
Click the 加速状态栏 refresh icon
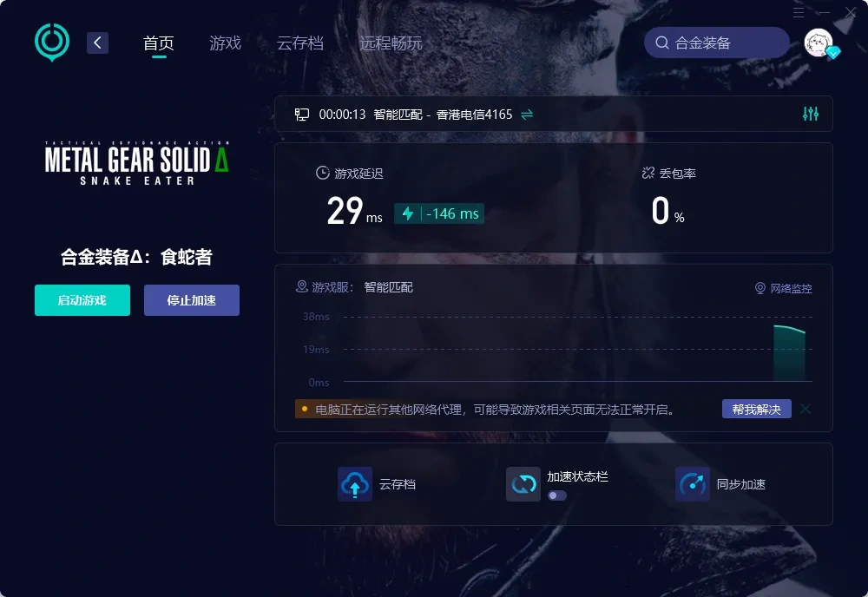[523, 484]
